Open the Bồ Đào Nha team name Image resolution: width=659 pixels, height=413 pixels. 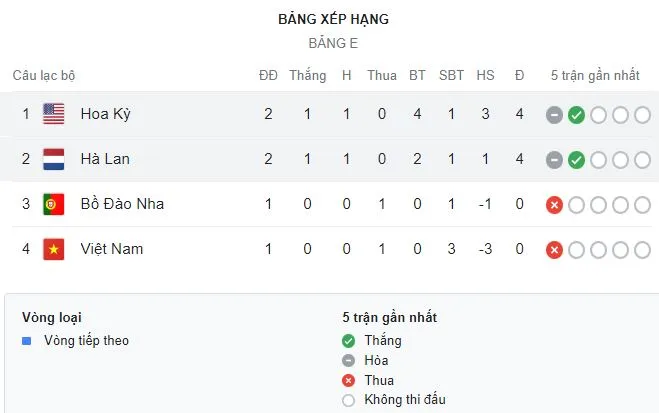click(x=122, y=204)
